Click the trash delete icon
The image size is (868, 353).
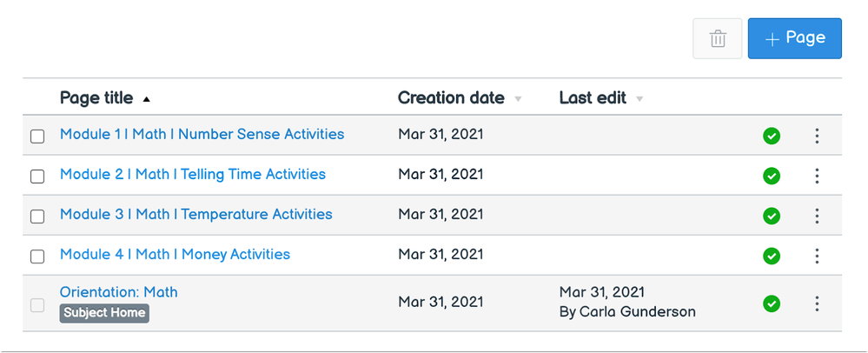pyautogui.click(x=718, y=39)
